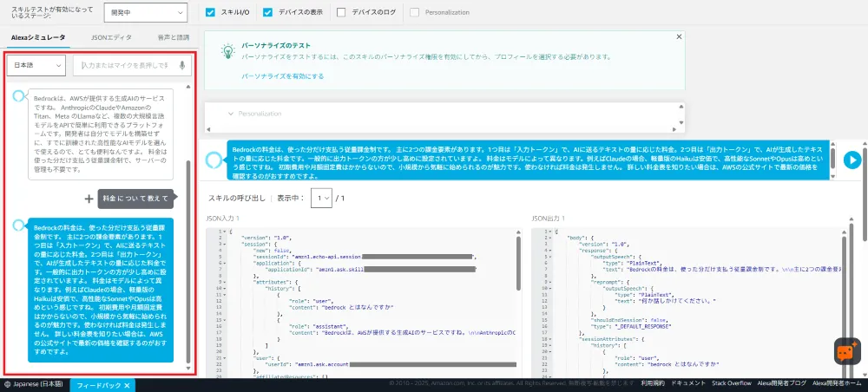868x392 pixels.
Task: Uncheck the スキルI/O checkbox
Action: [x=211, y=13]
